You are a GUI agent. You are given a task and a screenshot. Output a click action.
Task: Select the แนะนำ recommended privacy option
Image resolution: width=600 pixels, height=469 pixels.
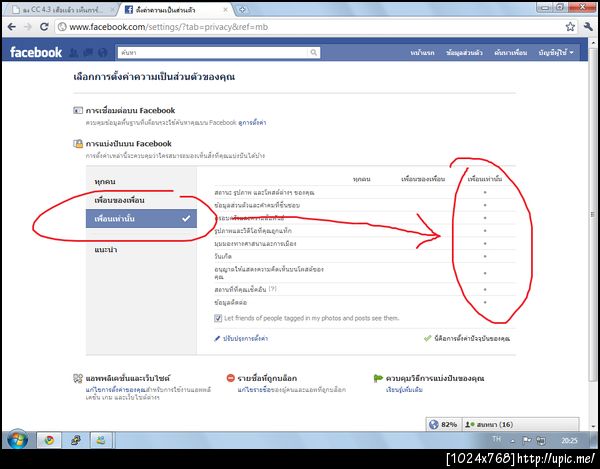141,250
